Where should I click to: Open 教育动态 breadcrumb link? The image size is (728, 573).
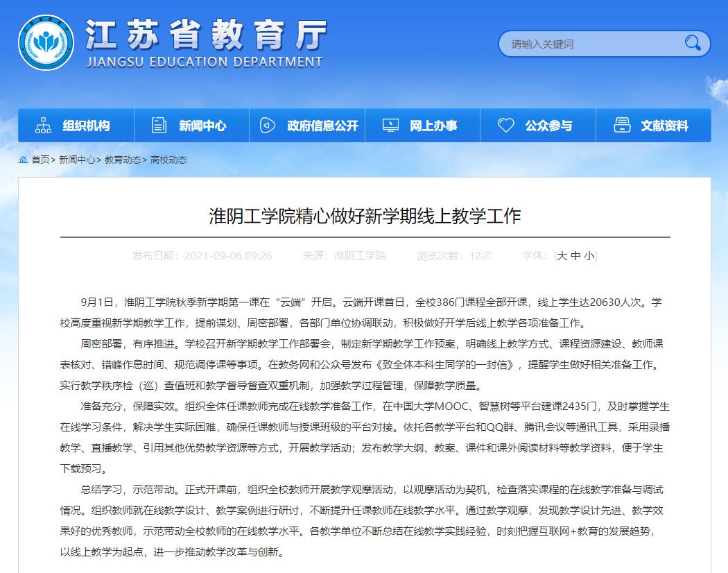[x=123, y=160]
